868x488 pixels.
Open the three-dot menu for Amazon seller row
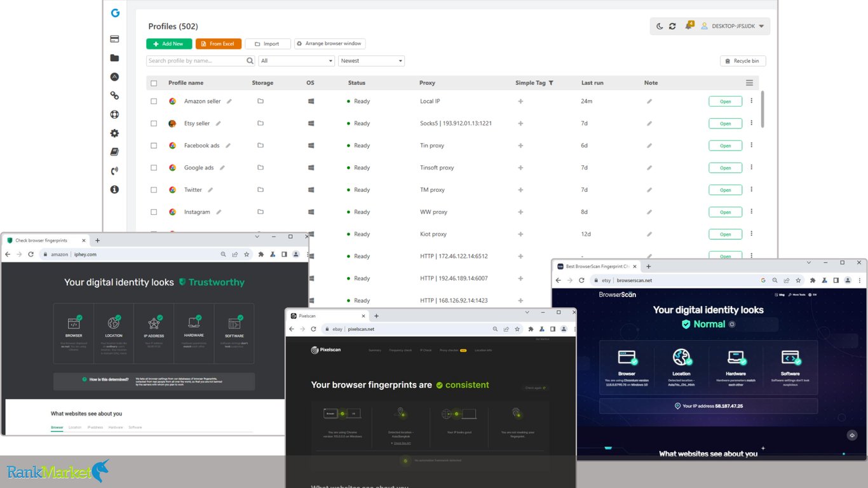(752, 101)
